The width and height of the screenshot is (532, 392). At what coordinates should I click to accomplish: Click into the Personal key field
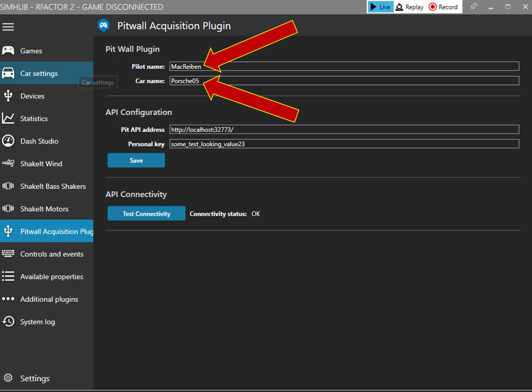[x=344, y=144]
